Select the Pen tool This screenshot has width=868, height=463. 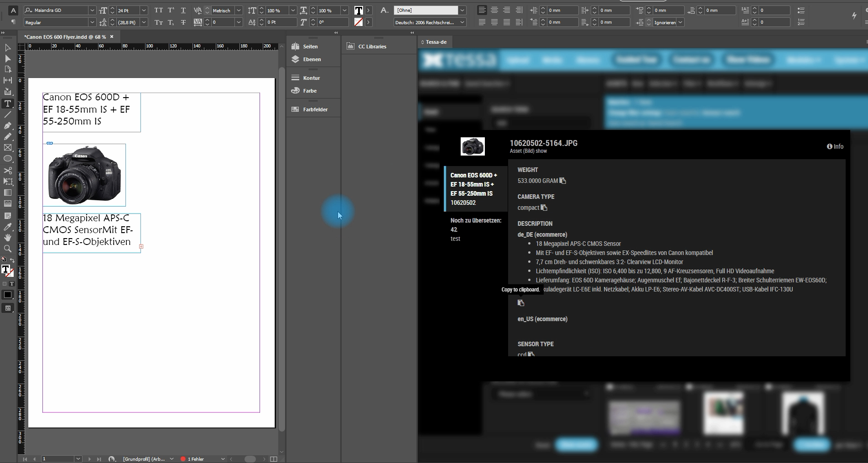(x=8, y=125)
